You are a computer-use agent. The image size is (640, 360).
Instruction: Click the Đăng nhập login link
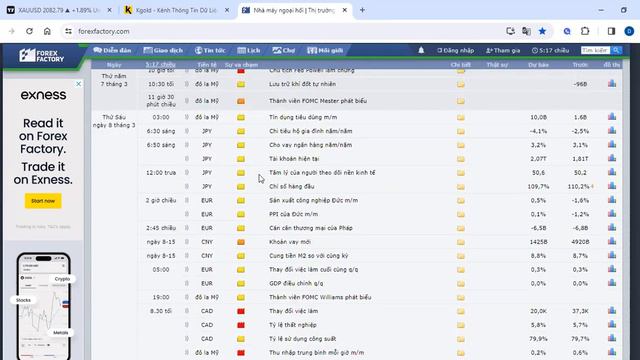[x=456, y=51]
